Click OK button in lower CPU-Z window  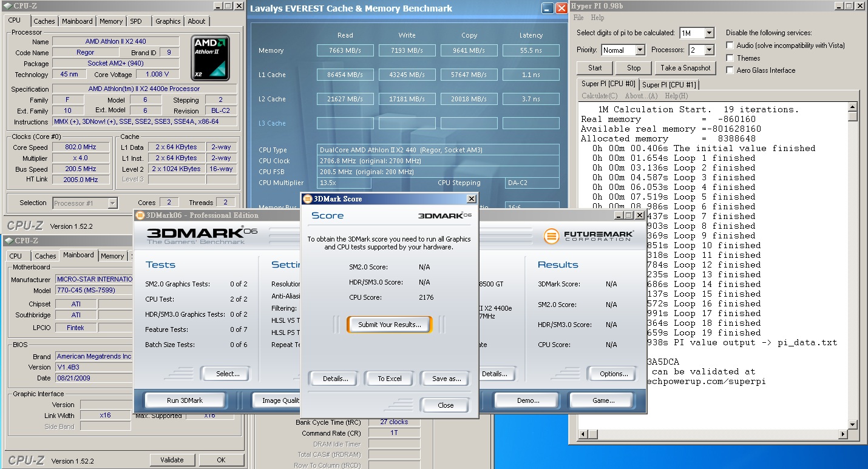click(221, 460)
